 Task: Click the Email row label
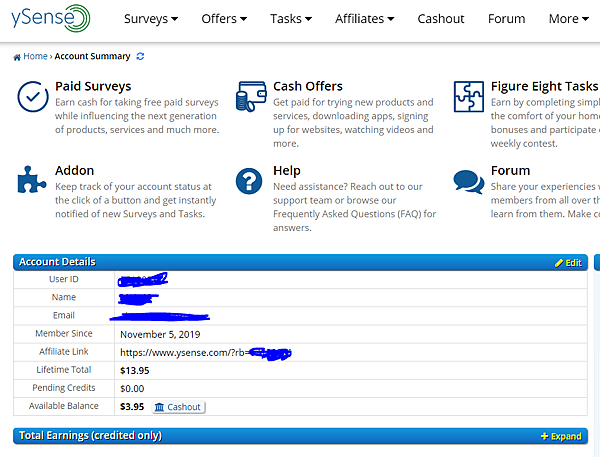tap(64, 315)
